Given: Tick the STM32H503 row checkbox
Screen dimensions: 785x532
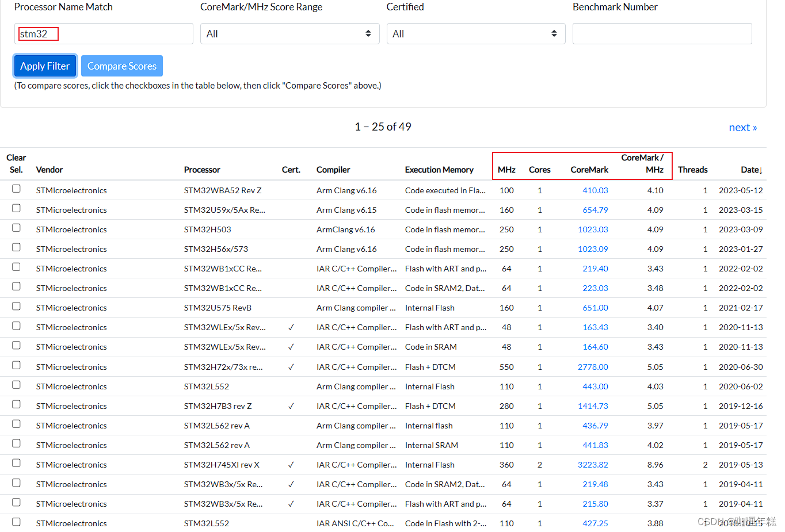Looking at the screenshot, I should click(16, 228).
